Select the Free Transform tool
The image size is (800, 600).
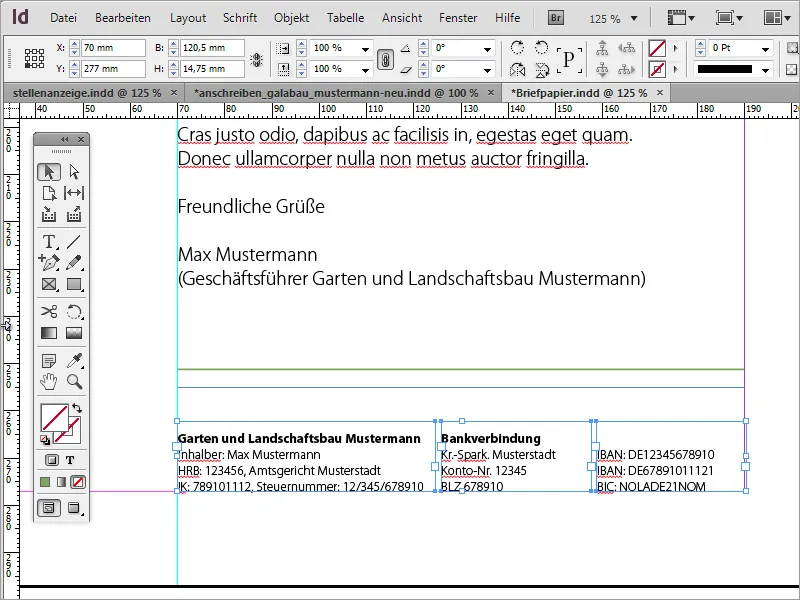pyautogui.click(x=74, y=311)
